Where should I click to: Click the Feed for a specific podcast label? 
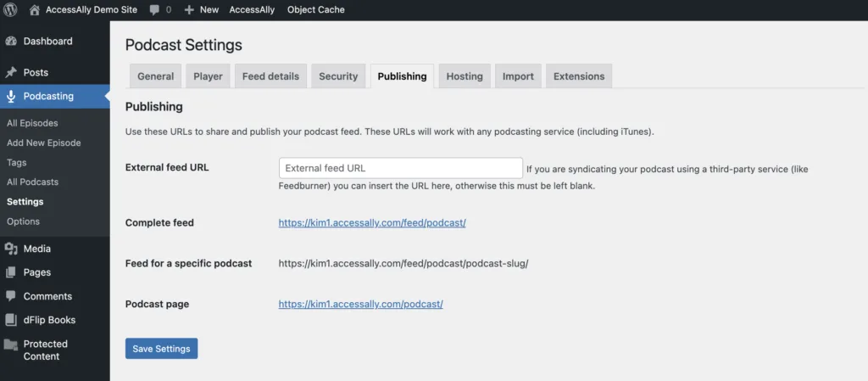pyautogui.click(x=189, y=264)
